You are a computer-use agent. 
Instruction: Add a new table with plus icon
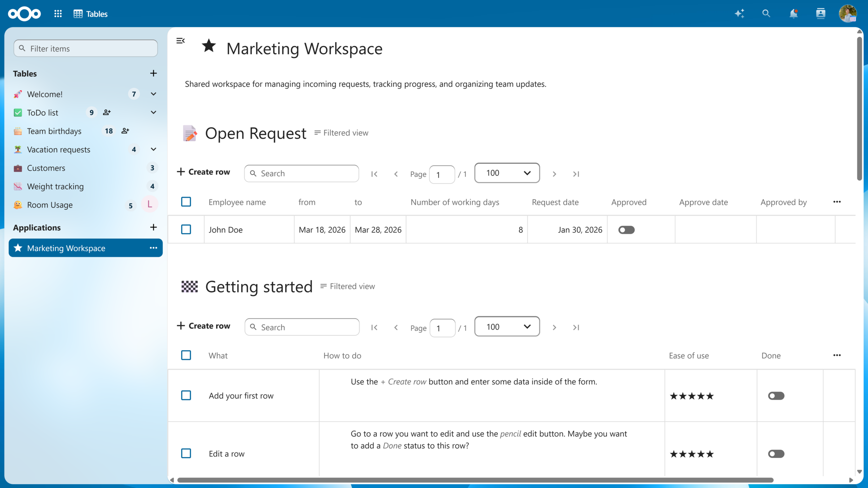pyautogui.click(x=153, y=73)
